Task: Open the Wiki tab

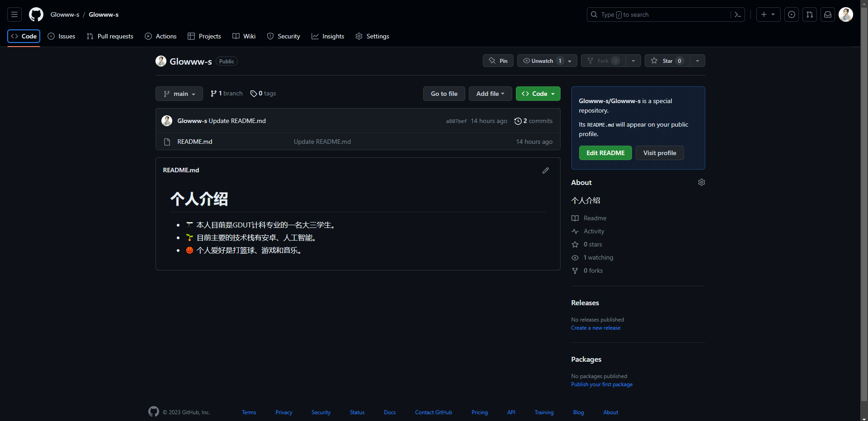Action: point(244,36)
